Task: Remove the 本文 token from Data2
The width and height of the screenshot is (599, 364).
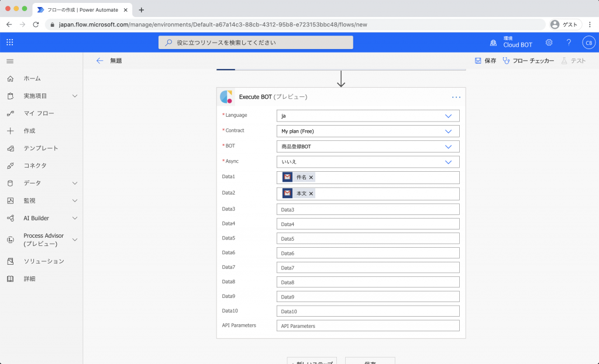Action: 311,193
